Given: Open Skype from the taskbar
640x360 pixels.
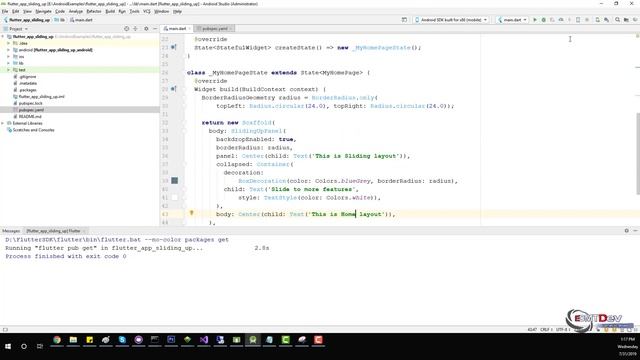Looking at the screenshot, I should point(122,340).
